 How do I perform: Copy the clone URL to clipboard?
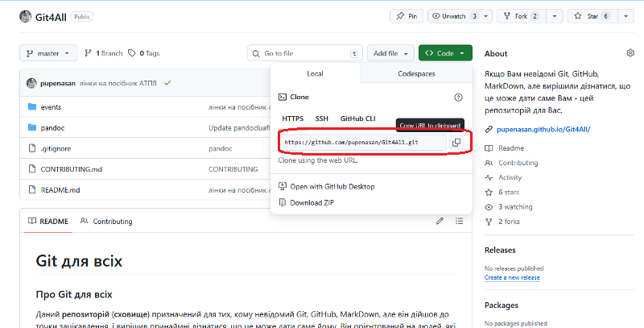[x=456, y=143]
